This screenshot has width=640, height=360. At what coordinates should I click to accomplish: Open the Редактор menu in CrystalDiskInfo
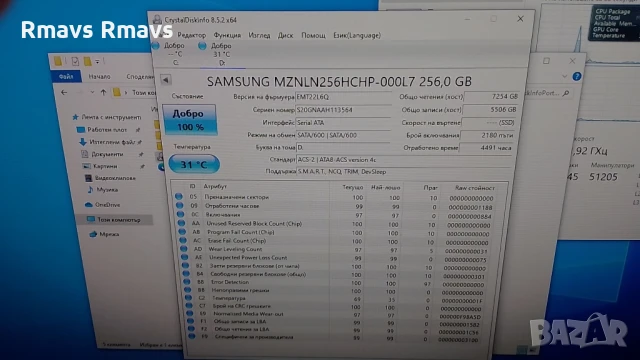(191, 35)
